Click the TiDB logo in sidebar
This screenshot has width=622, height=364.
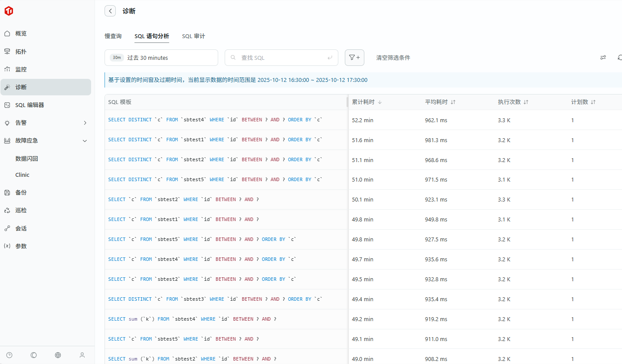point(9,11)
